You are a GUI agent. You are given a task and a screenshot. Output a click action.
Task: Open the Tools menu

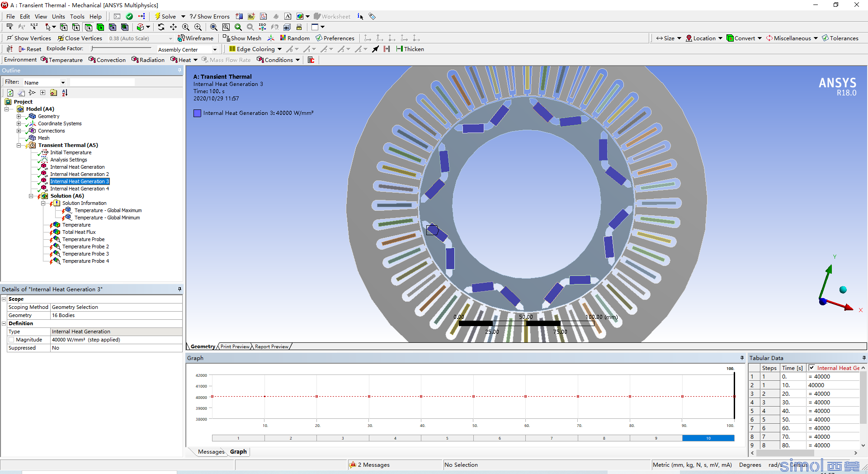point(77,16)
